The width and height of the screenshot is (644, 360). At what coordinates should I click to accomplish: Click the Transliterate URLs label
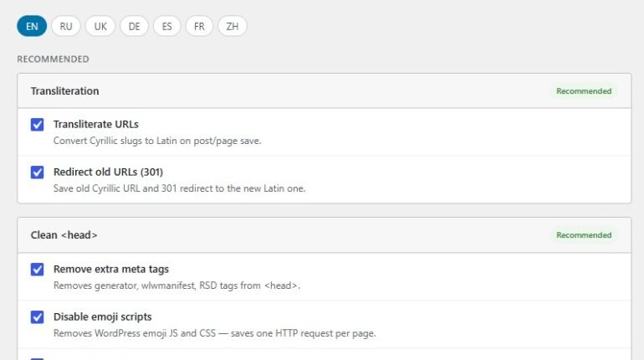95,124
